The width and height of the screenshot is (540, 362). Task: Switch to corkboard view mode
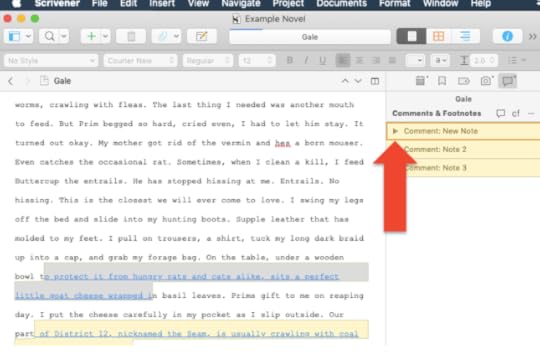pyautogui.click(x=438, y=36)
